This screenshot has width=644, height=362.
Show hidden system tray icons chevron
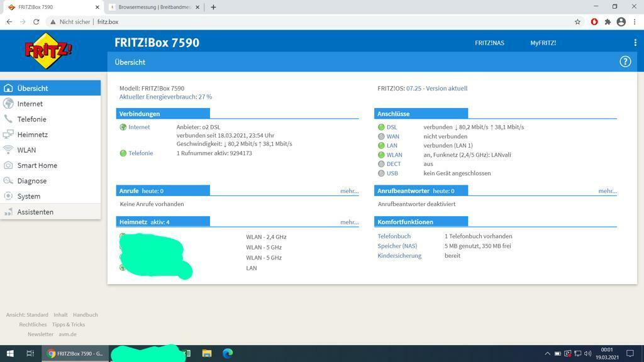(x=547, y=353)
